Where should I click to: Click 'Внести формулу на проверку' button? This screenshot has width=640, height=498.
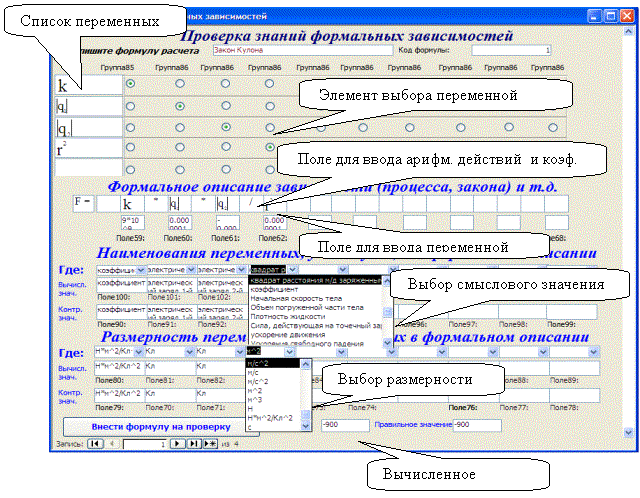[x=160, y=427]
